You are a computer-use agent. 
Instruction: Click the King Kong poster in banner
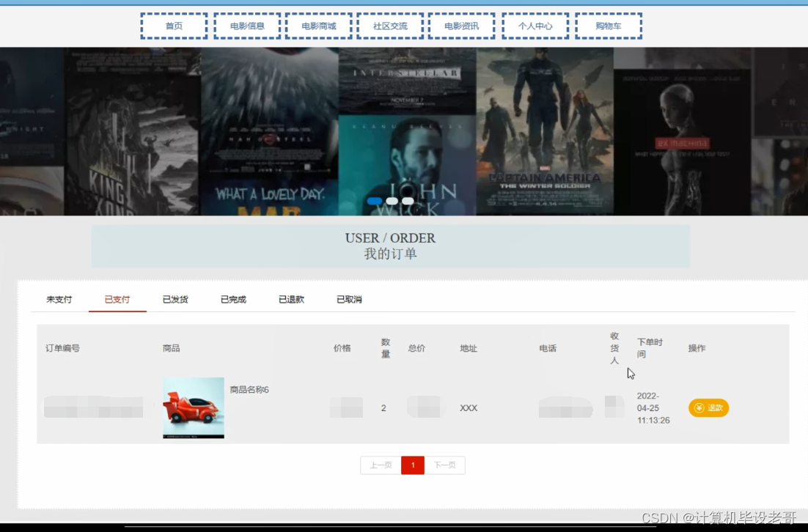133,145
